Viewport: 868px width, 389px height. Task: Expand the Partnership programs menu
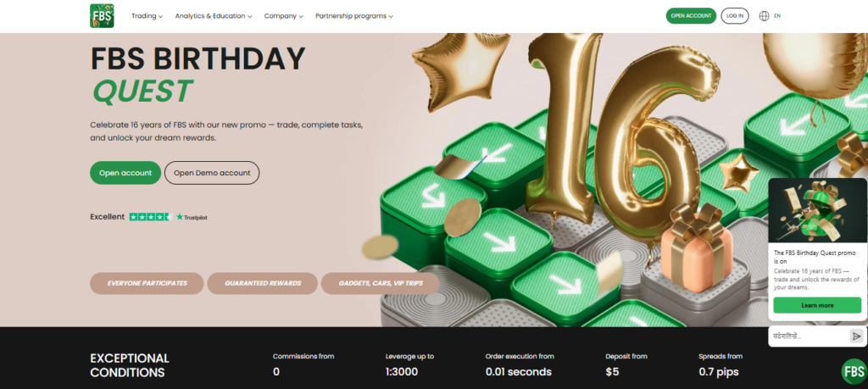pyautogui.click(x=354, y=16)
